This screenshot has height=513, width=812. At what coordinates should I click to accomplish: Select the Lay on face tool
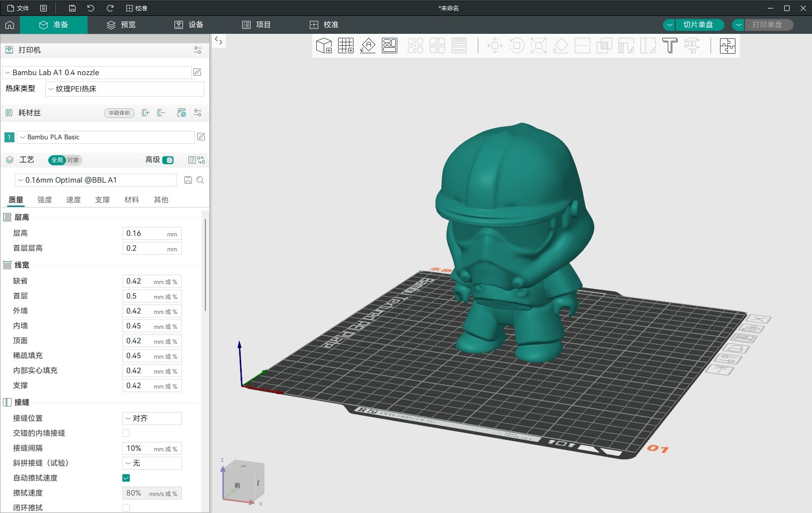[560, 46]
